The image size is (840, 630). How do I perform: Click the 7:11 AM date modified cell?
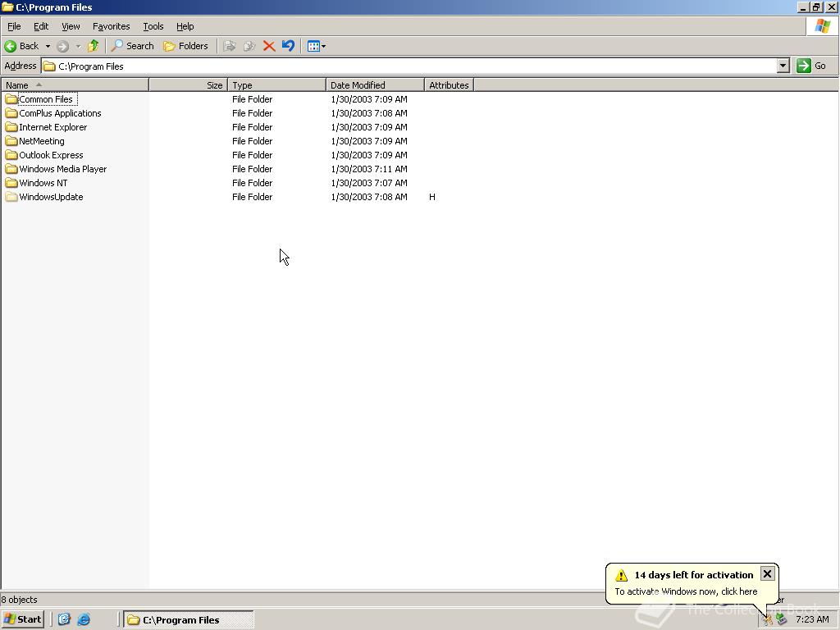pyautogui.click(x=369, y=169)
